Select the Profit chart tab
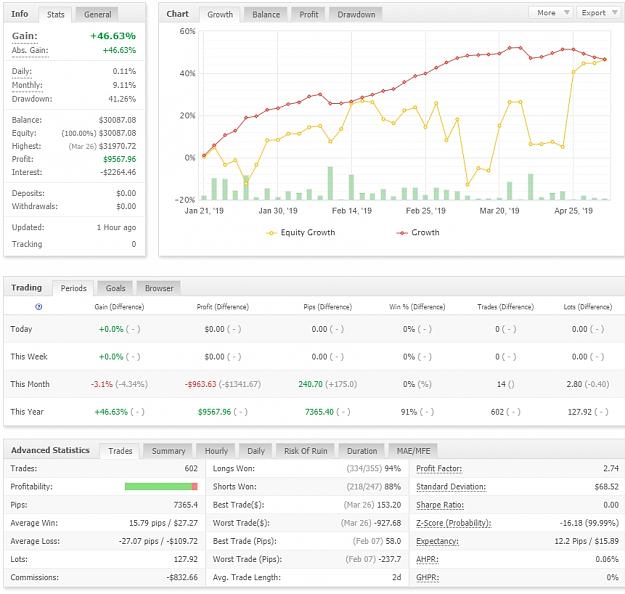Viewport: 625px width, 594px height. coord(309,14)
